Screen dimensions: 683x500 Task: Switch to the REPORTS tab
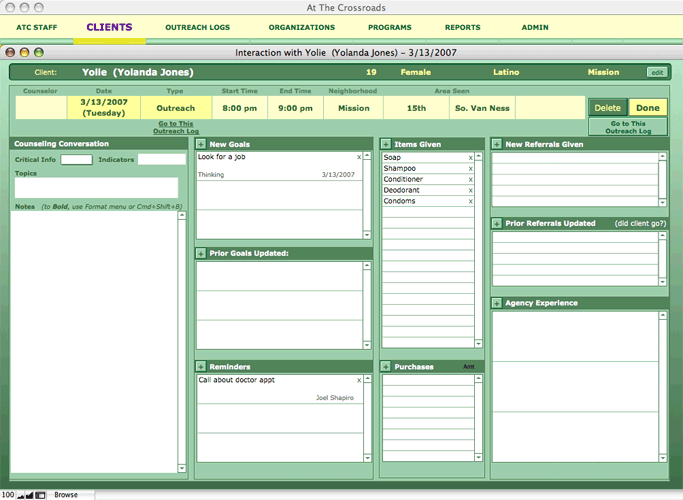pyautogui.click(x=463, y=27)
